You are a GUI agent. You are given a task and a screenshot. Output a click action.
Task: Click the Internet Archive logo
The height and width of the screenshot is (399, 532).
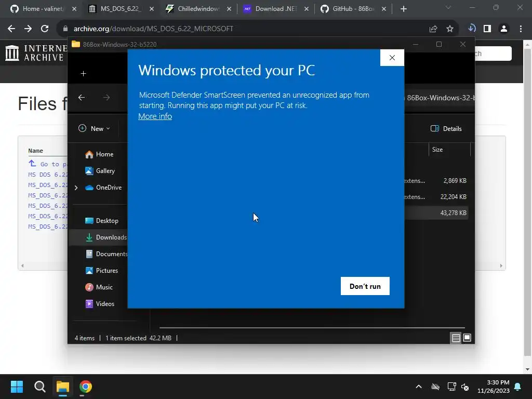coord(37,54)
